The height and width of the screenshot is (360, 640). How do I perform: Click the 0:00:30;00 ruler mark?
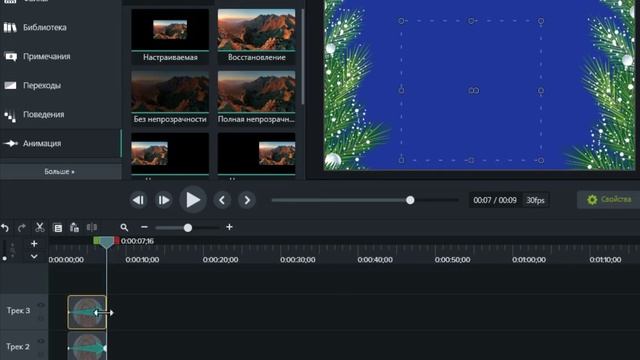point(298,260)
